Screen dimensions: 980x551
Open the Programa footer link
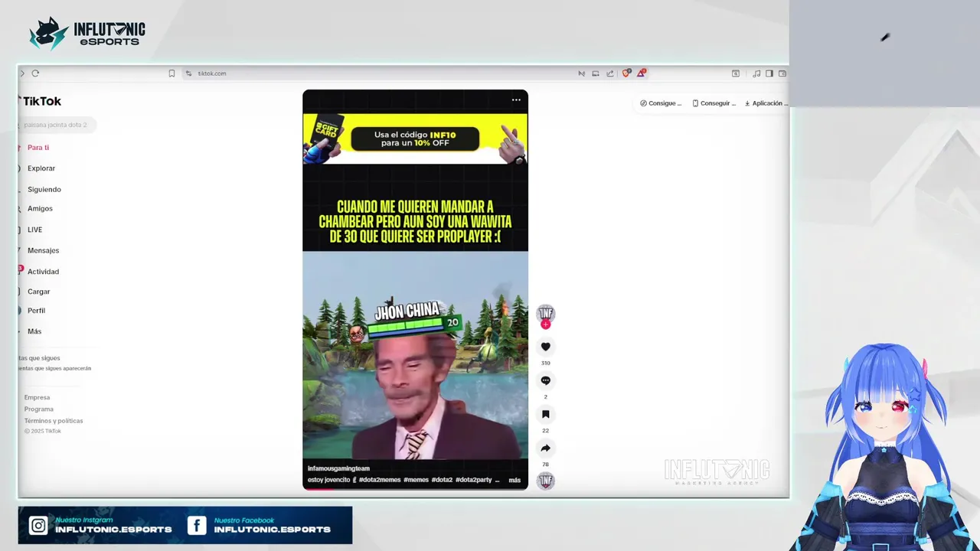pos(38,409)
